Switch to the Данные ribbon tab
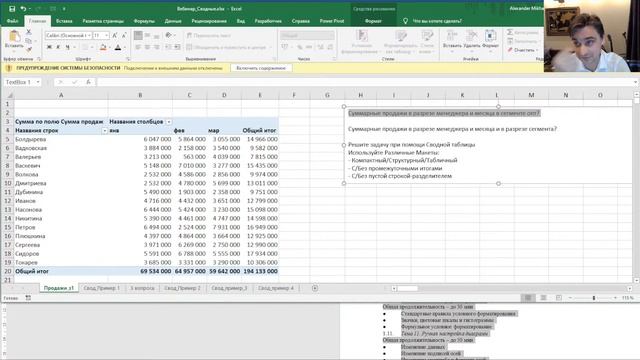This screenshot has width=640, height=360. [173, 21]
